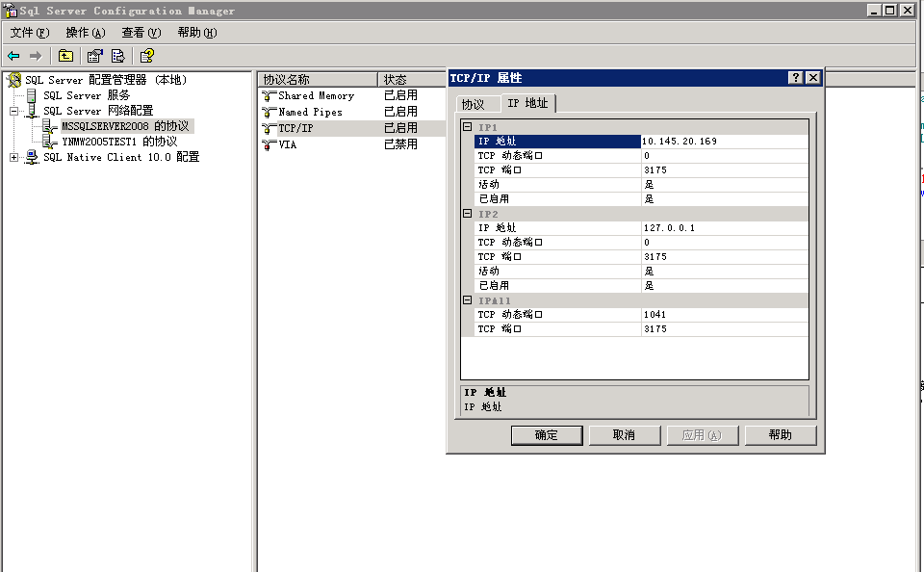This screenshot has height=572, width=924.
Task: Click the SQL Server 配置管理器 root icon
Action: [14, 80]
